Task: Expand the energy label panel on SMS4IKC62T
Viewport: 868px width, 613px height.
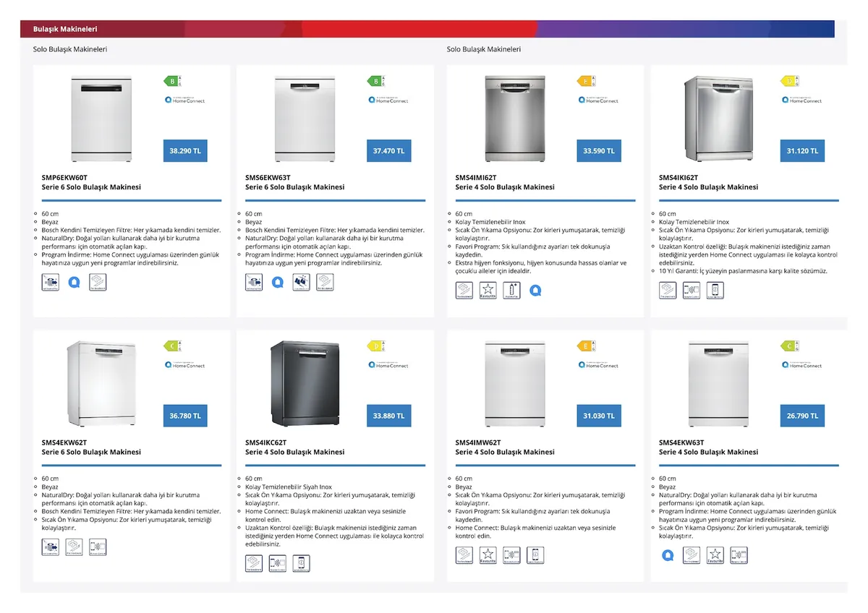Action: click(x=375, y=346)
